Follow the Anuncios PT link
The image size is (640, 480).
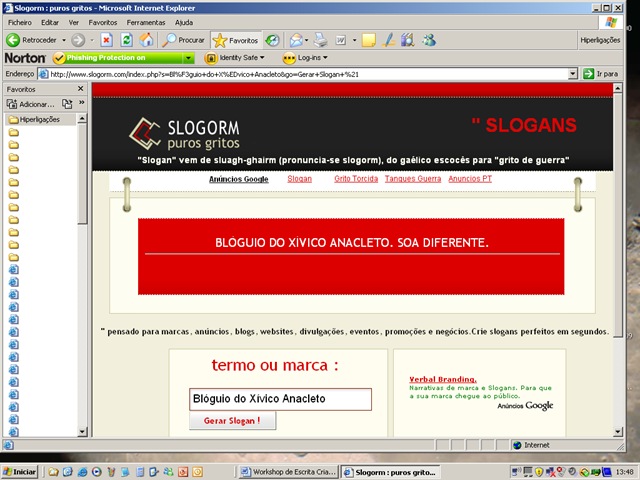[x=470, y=179]
